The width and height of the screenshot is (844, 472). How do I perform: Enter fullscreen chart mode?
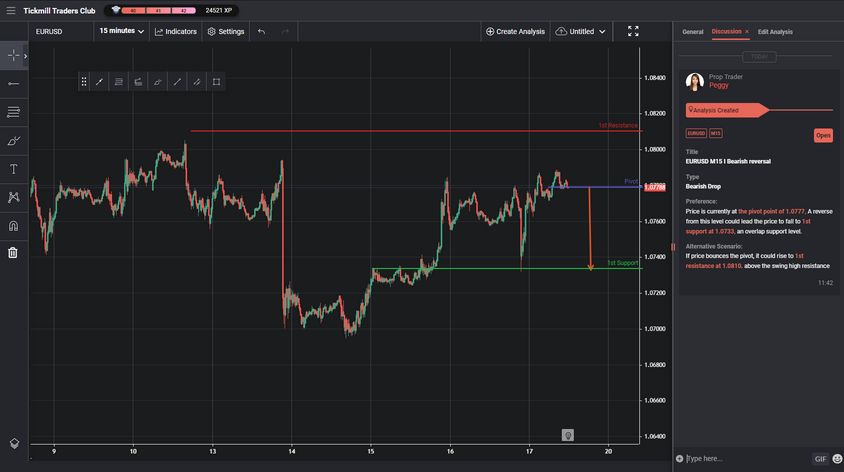(634, 31)
